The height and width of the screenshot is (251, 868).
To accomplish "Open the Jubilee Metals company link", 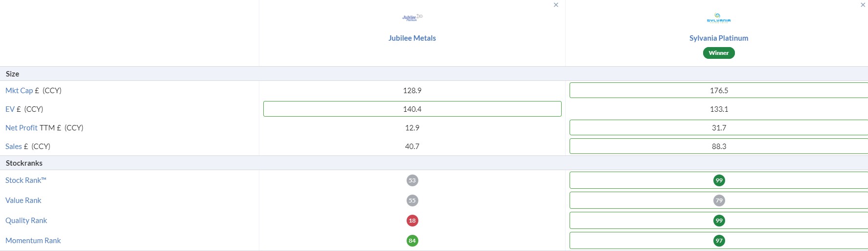I will 412,38.
